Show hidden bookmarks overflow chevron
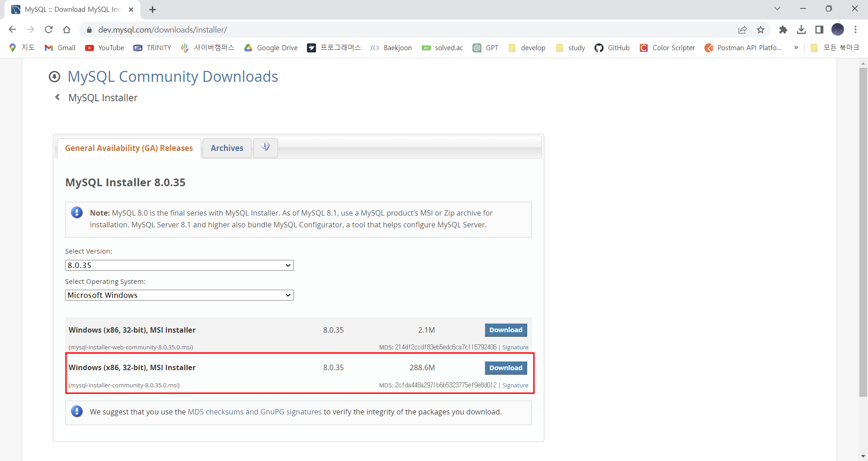 coord(796,47)
